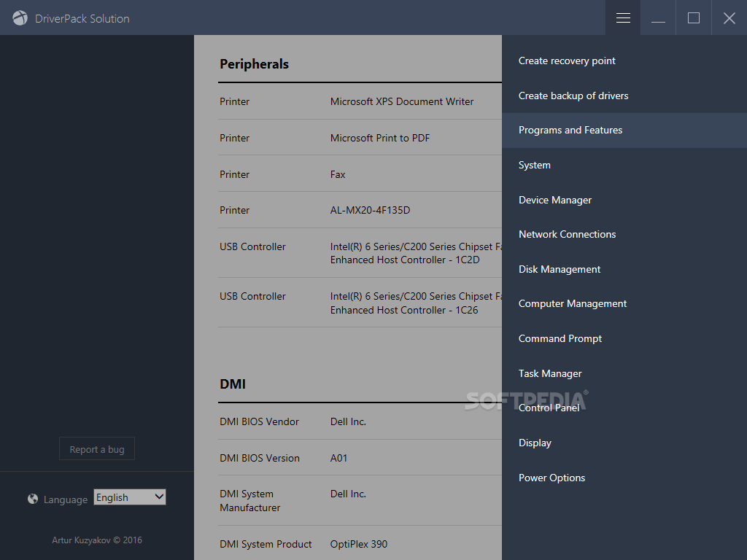Click the OptiPlex 390 value
The width and height of the screenshot is (747, 560).
(x=359, y=544)
